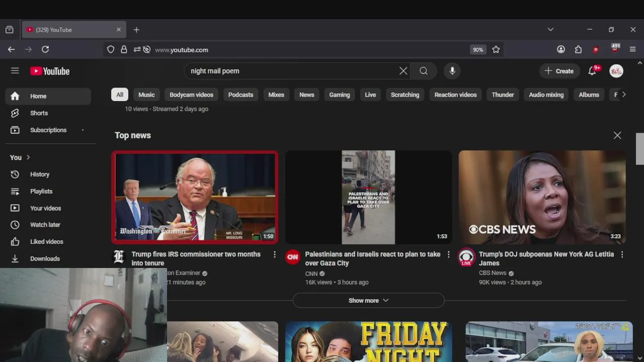Screen dimensions: 644x362
Task: Open Subscriptions in sidebar
Action: click(x=48, y=130)
